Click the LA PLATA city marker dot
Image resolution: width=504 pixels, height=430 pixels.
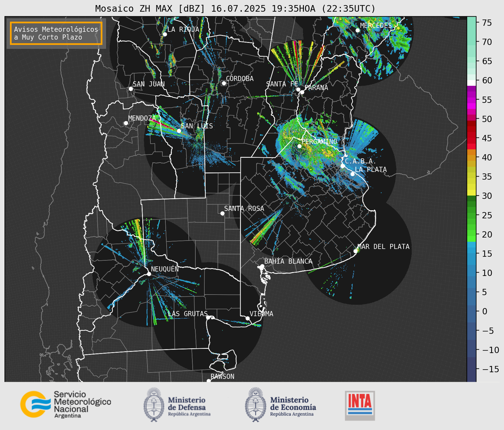click(x=353, y=174)
